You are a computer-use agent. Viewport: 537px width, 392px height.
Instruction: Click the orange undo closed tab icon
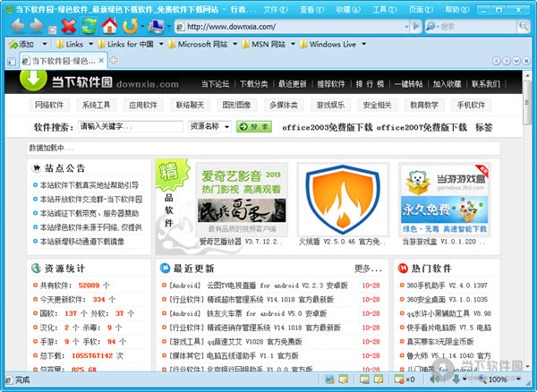(130, 26)
